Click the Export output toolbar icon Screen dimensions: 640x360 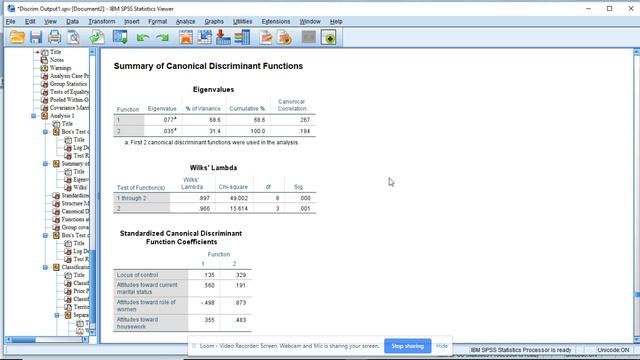97,37
